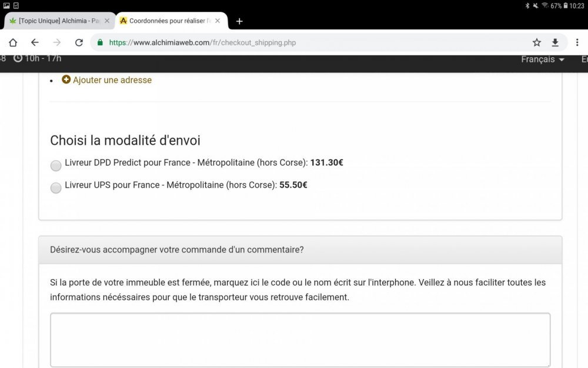Tap the muted sound status icon
This screenshot has height=368, width=588.
coord(536,6)
